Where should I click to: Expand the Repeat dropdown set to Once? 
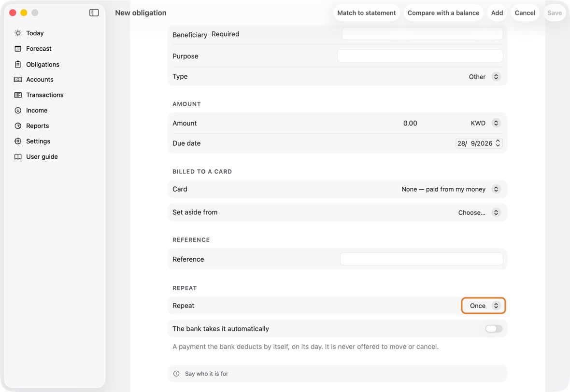coord(484,306)
